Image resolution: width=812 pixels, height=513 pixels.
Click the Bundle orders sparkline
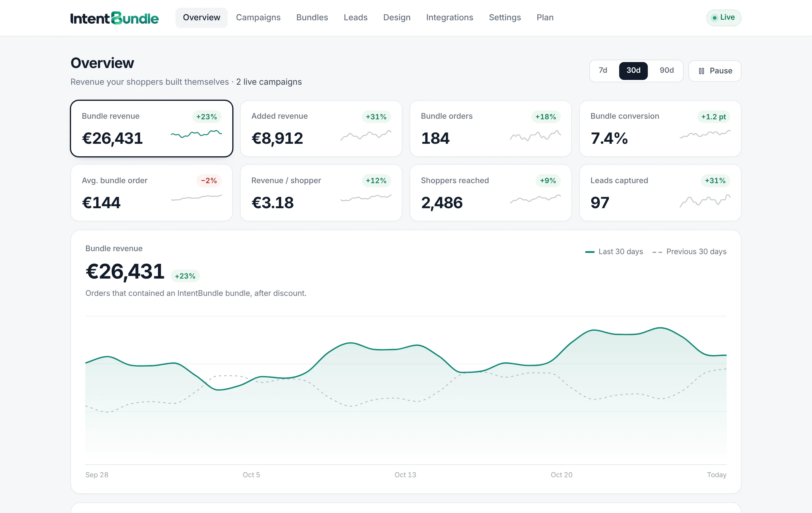(x=535, y=135)
